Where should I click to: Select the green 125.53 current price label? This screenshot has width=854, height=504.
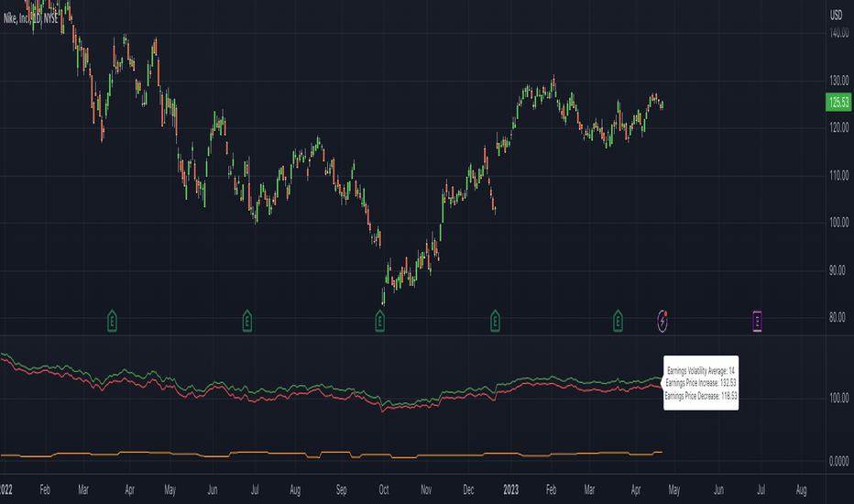click(838, 102)
